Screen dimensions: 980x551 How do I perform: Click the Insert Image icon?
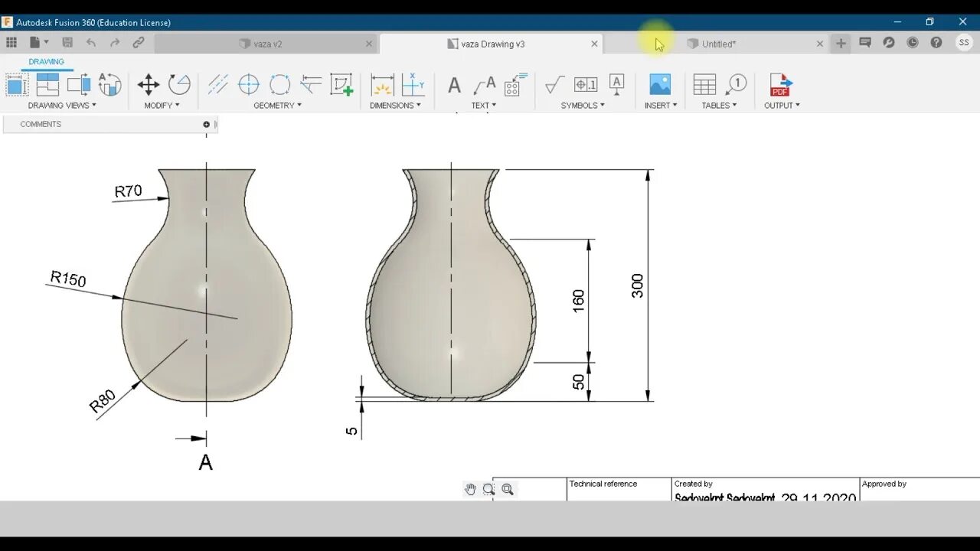point(660,84)
